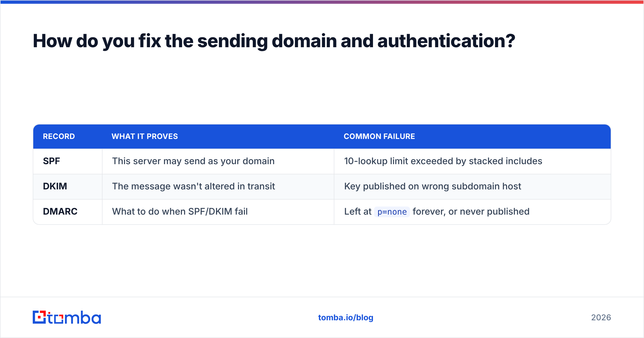Click '10-lookup limit exceeded by stacked includes'

[443, 161]
